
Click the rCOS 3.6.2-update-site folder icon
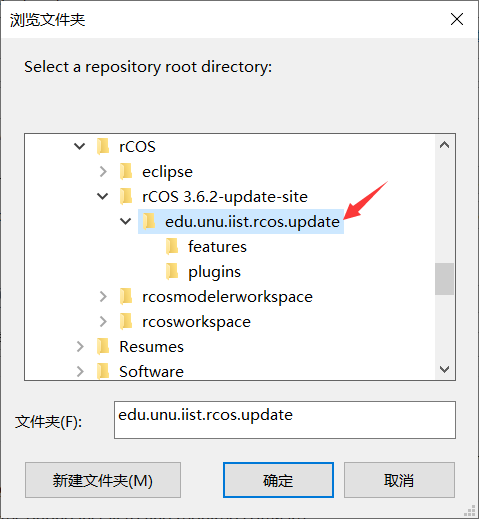pyautogui.click(x=126, y=196)
